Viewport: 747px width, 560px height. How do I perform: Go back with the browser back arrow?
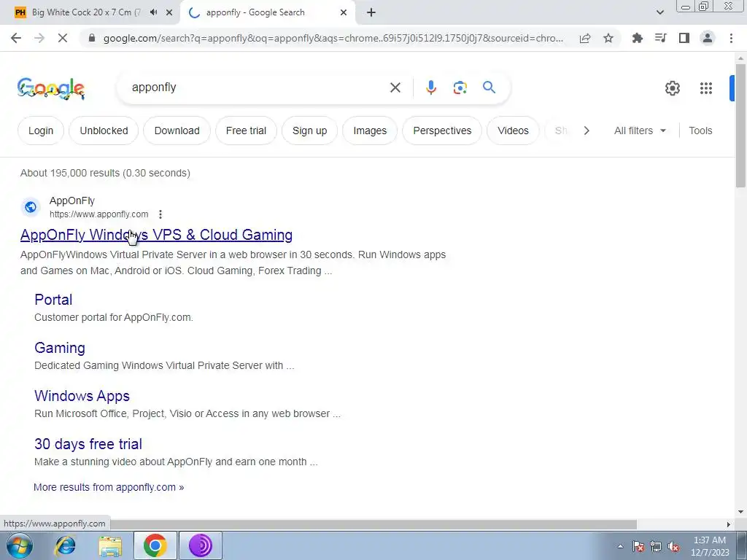click(16, 38)
